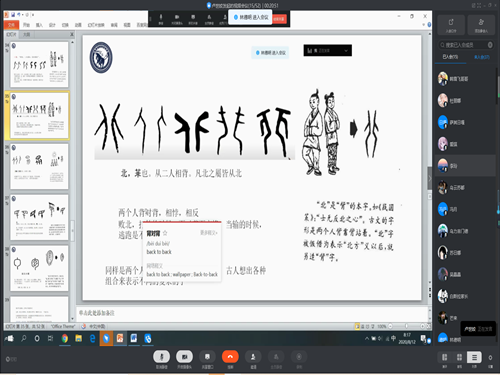Image resolution: width=500 pixels, height=375 pixels.
Task: Click the add invitee button
Action: [x=481, y=25]
